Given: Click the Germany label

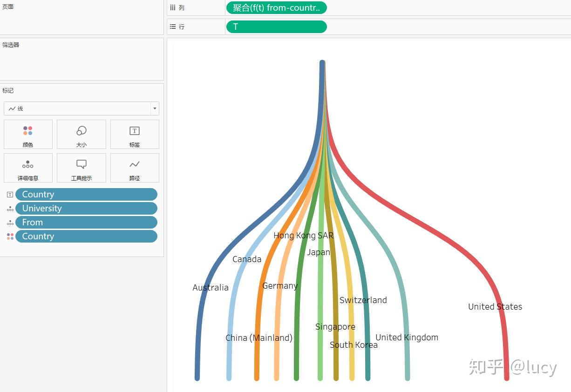Looking at the screenshot, I should click(x=280, y=286).
